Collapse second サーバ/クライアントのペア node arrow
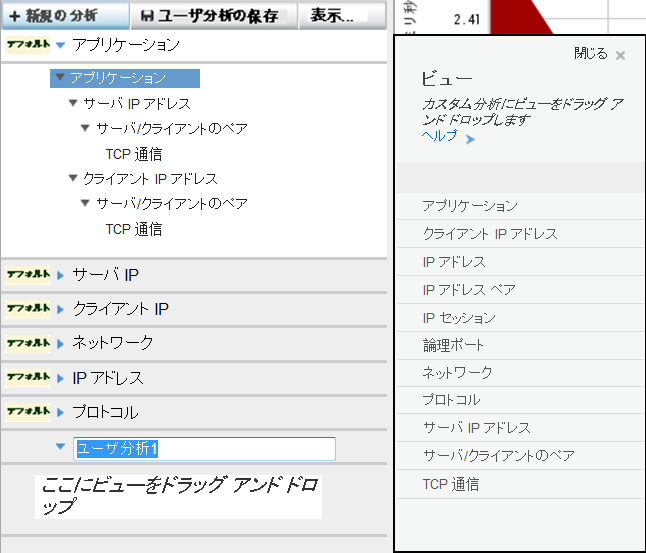 (85, 203)
